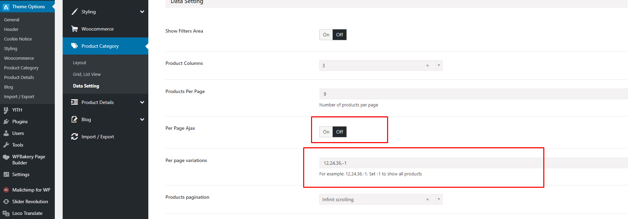Go to Cookie Notice in the sidebar

[x=18, y=39]
